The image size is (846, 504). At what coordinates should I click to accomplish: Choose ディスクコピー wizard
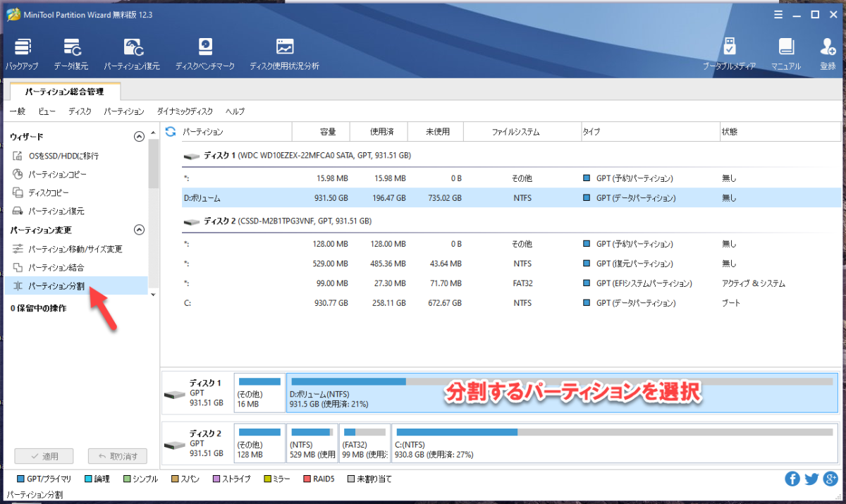point(41,192)
